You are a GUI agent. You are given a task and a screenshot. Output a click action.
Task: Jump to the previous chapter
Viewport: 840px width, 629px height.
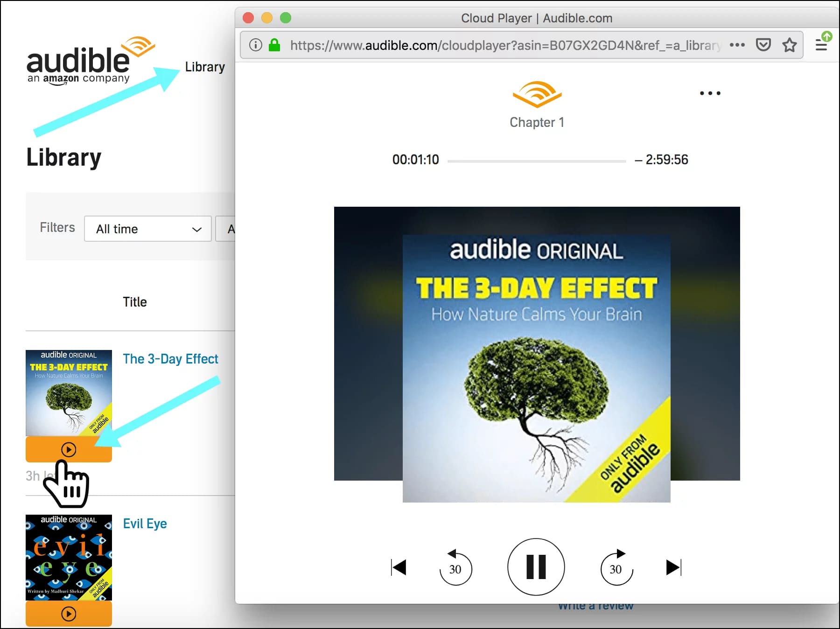[399, 567]
